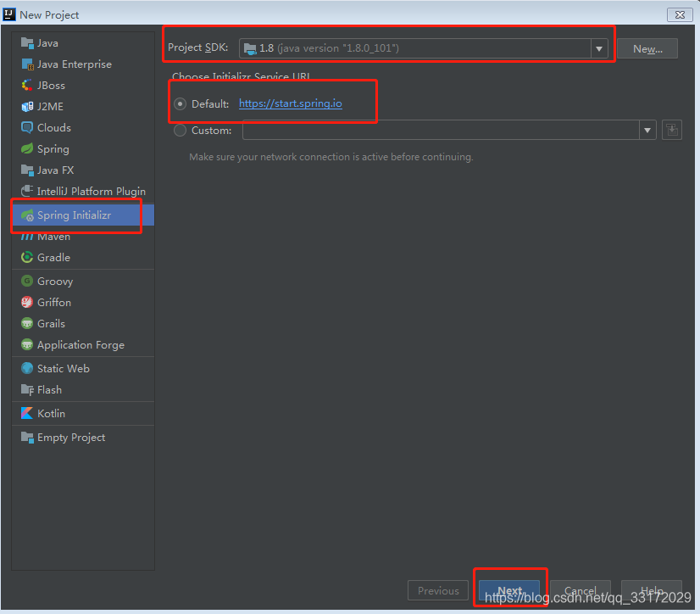Click the Spring leaf icon

click(x=27, y=148)
